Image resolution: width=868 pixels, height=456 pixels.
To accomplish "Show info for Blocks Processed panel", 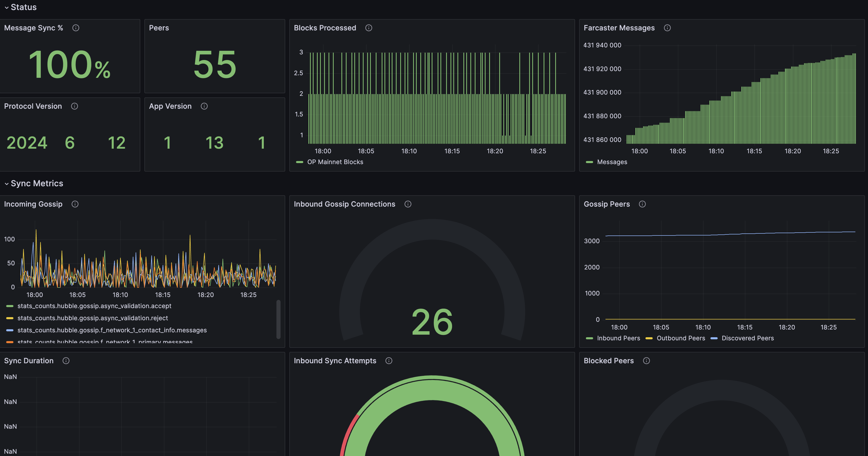I will (x=369, y=28).
